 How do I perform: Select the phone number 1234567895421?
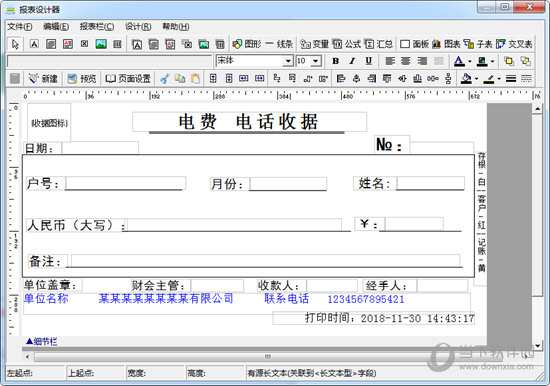(365, 299)
